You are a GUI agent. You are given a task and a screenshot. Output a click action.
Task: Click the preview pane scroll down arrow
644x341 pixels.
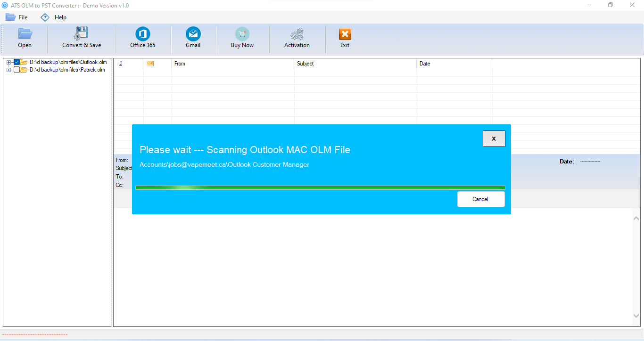636,316
